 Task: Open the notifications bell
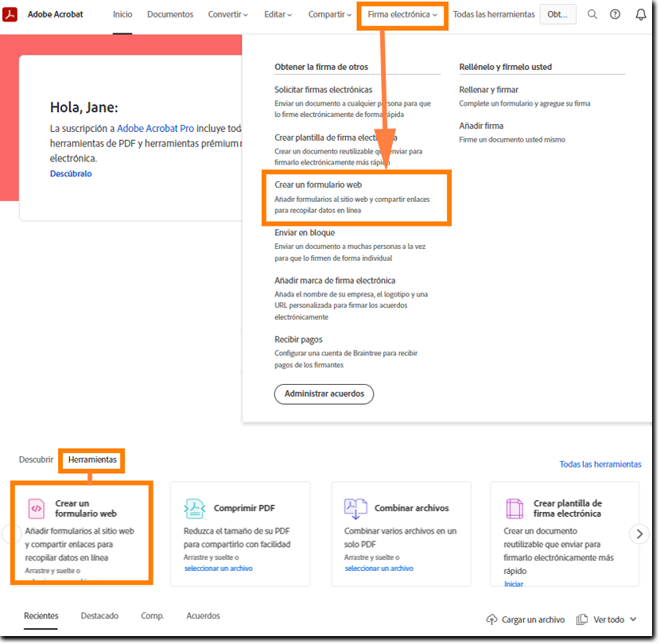[x=641, y=14]
